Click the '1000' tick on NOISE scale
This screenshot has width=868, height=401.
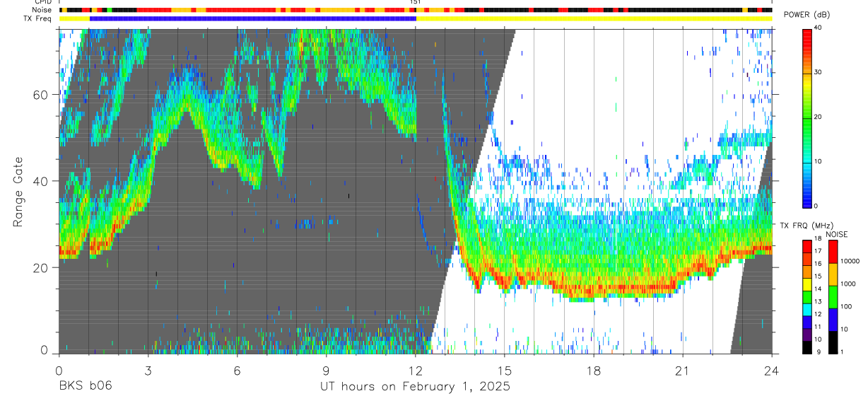[848, 284]
